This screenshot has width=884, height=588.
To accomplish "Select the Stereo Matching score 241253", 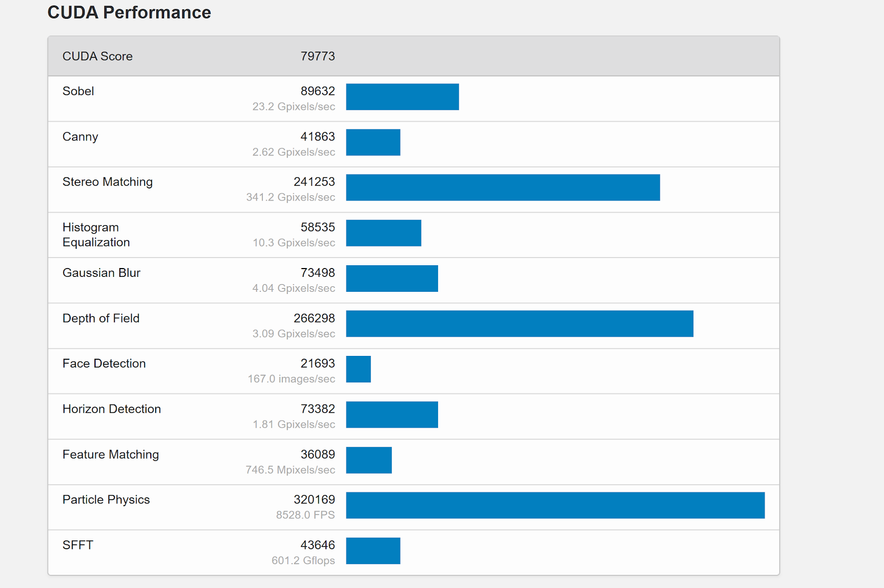I will pos(314,182).
